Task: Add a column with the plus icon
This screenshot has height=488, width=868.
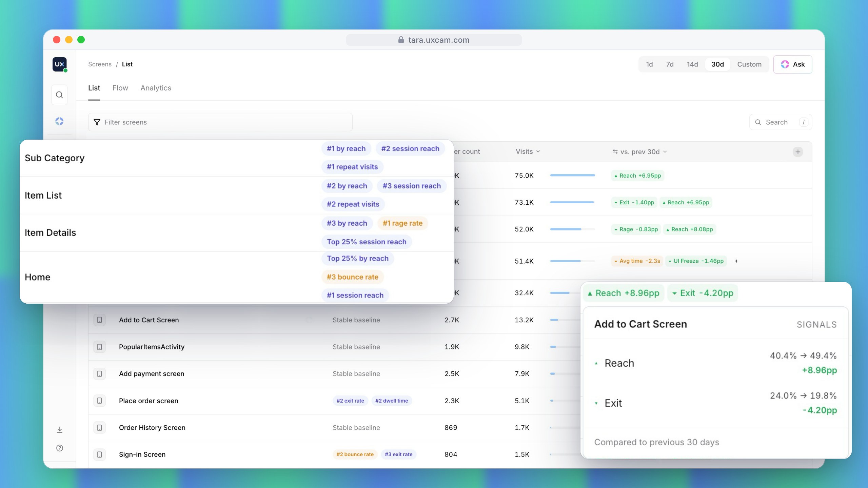Action: pos(798,152)
